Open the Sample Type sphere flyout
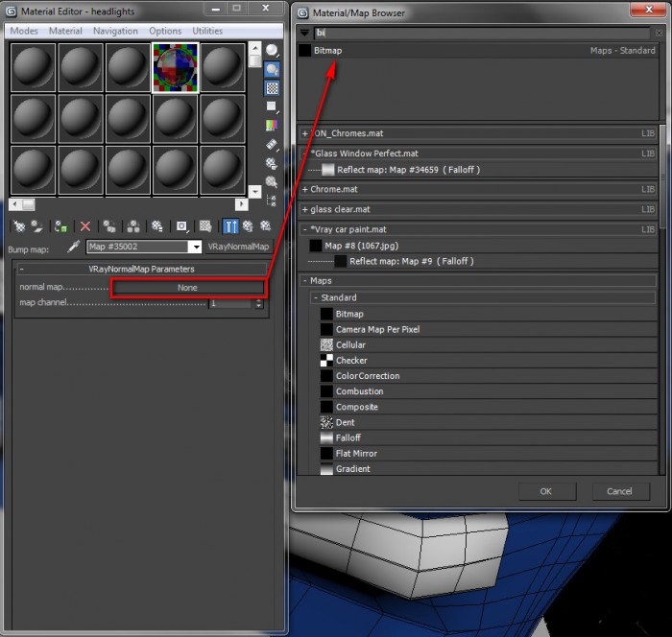The image size is (672, 637). coord(272,51)
